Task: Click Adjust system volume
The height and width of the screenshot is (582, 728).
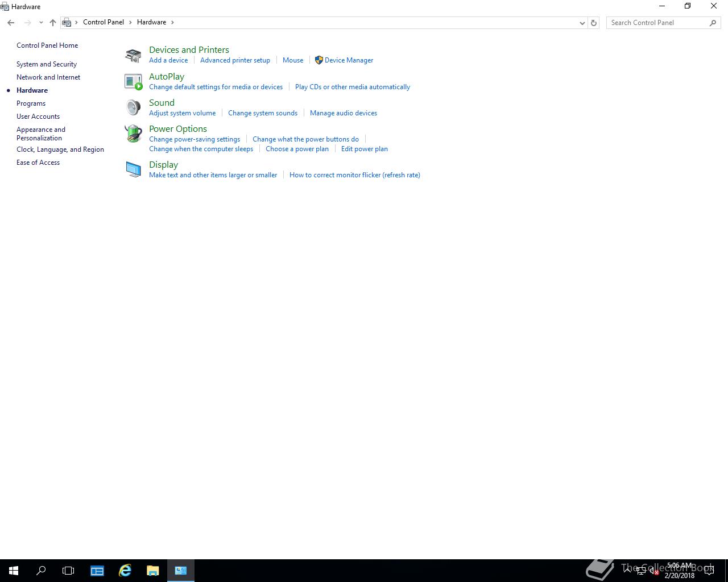Action: [182, 113]
